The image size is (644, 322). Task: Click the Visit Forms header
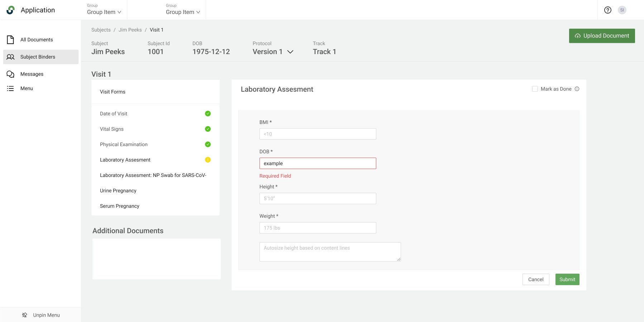pos(113,92)
